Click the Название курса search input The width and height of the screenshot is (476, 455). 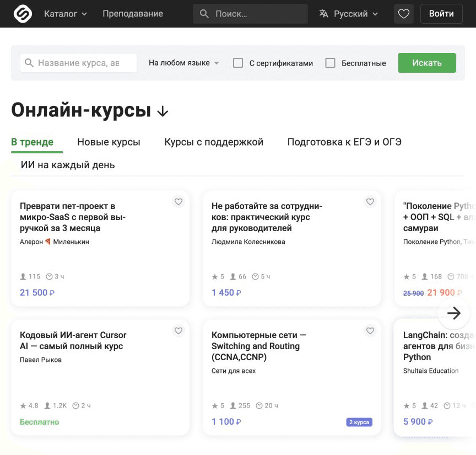point(78,63)
